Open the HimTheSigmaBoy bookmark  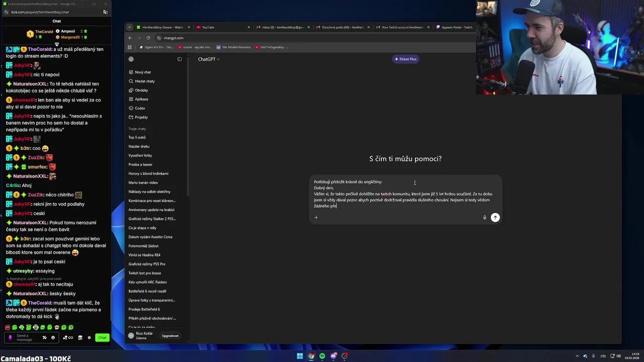[272, 47]
